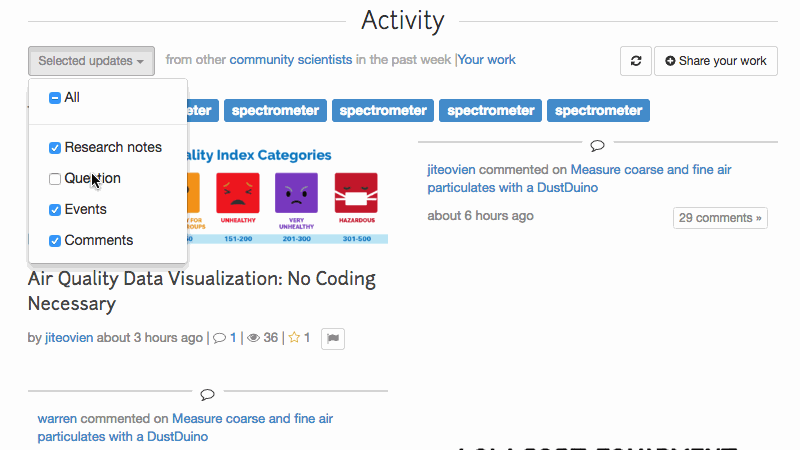Uncheck the Comments checkbox
The height and width of the screenshot is (450, 800).
pos(55,241)
